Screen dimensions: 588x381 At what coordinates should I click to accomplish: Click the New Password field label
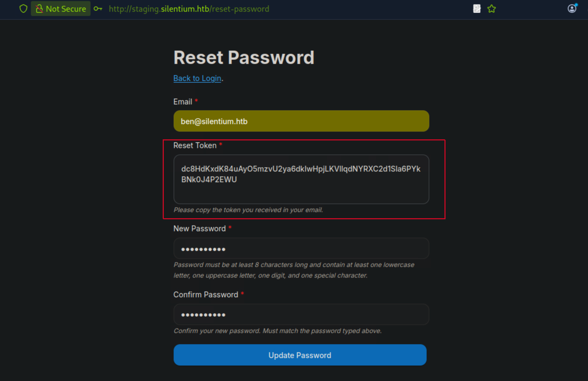pyautogui.click(x=199, y=229)
